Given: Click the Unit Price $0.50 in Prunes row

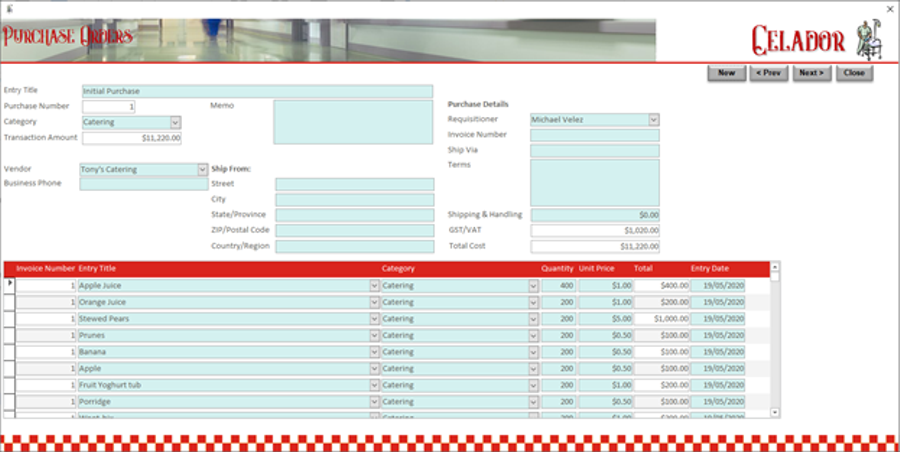Looking at the screenshot, I should 606,335.
